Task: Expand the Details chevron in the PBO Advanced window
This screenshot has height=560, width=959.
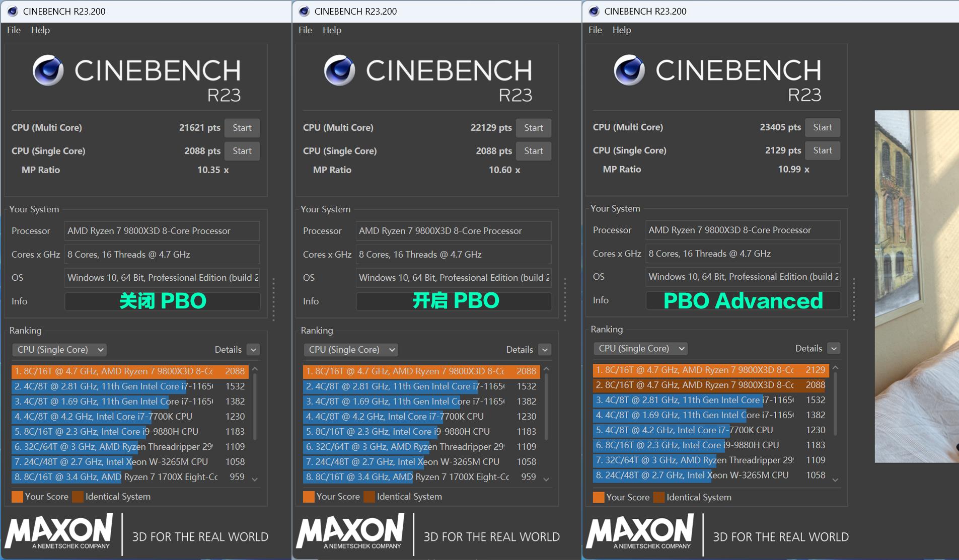Action: [834, 348]
